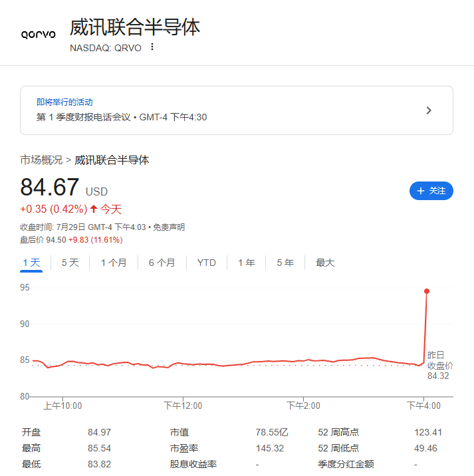474x476 pixels.
Task: Click the 威讯联合半导体 page title
Action: (x=135, y=27)
